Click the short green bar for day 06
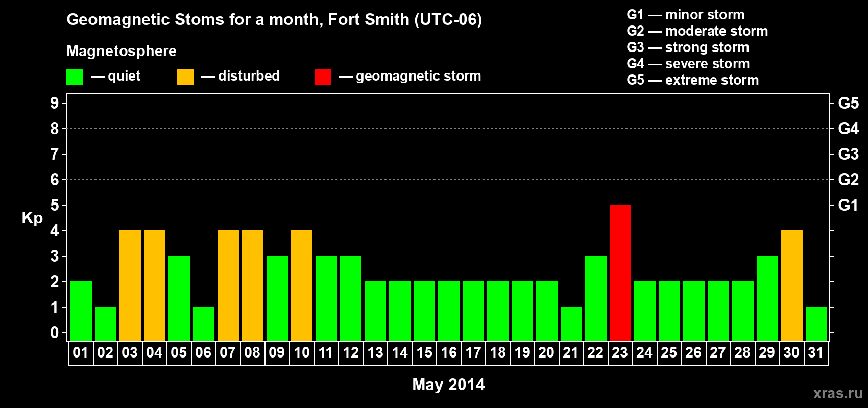 (204, 323)
